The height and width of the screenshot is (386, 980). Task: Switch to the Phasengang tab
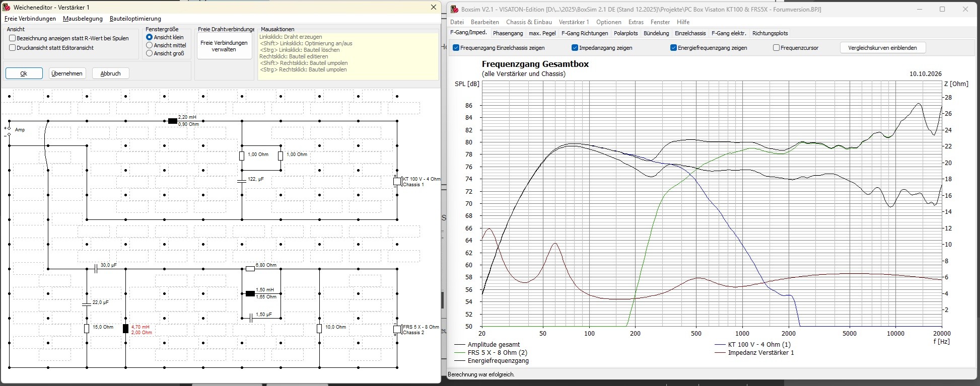coord(508,33)
